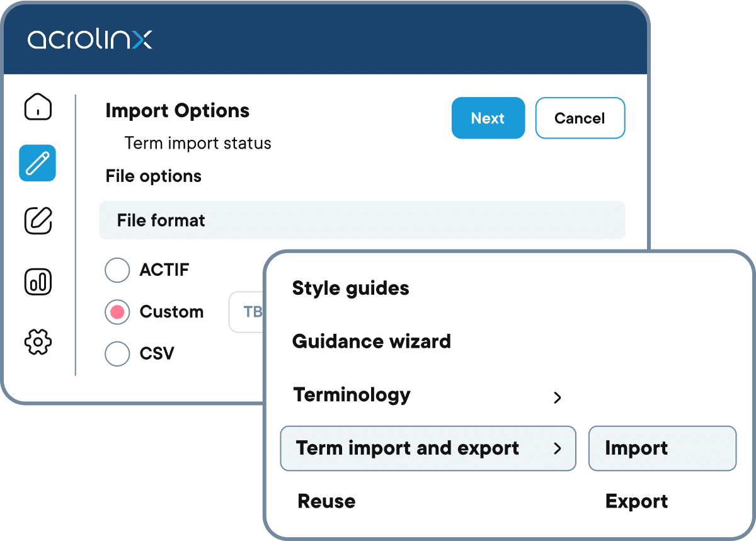Viewport: 756px width, 541px height.
Task: Open the analytics chart icon in sidebar
Action: pyautogui.click(x=38, y=281)
